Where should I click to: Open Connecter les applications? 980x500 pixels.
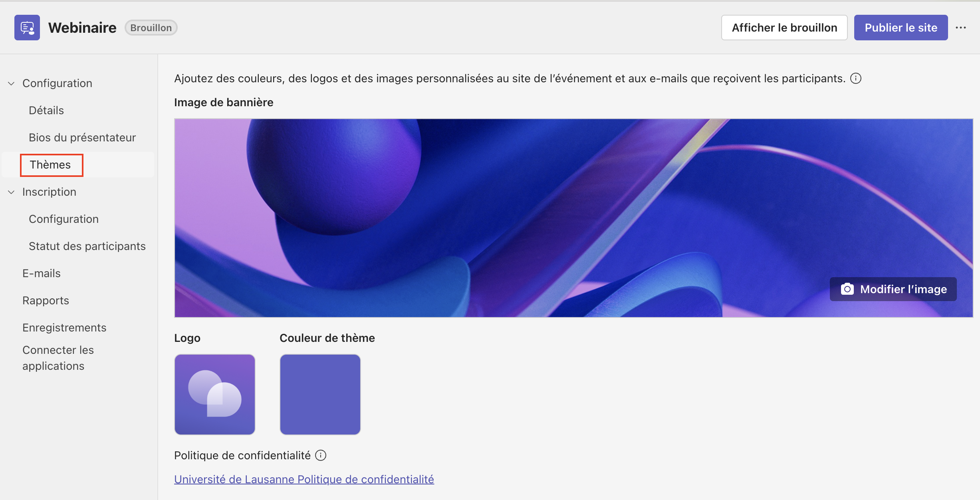(x=58, y=358)
